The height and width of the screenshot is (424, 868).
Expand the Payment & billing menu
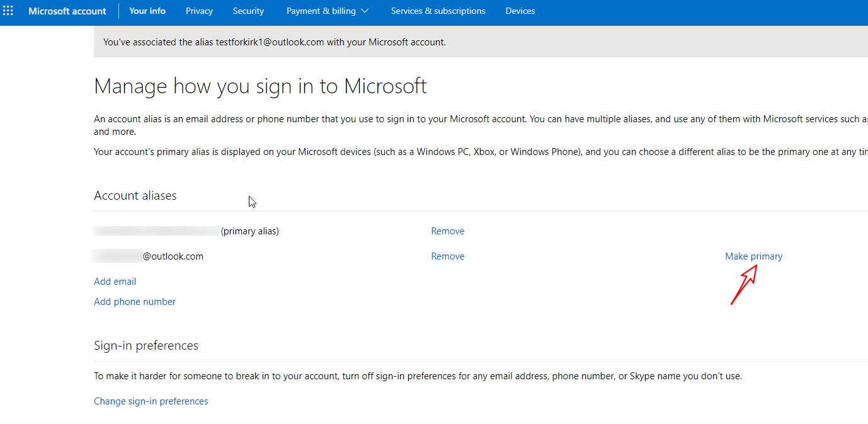coord(328,11)
